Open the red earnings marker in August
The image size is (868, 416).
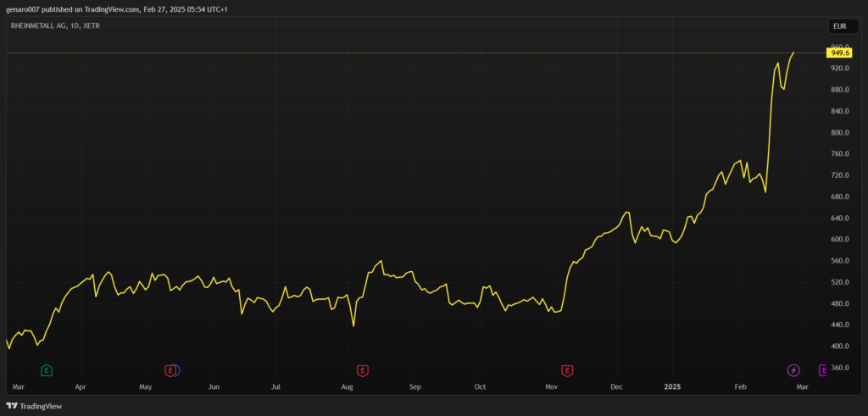coord(363,370)
